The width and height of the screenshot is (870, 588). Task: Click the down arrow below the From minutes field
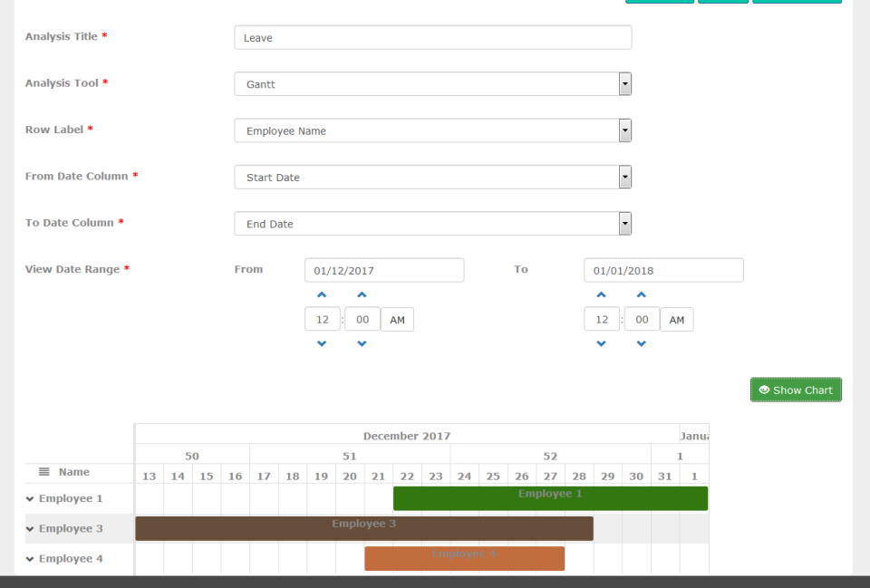362,343
